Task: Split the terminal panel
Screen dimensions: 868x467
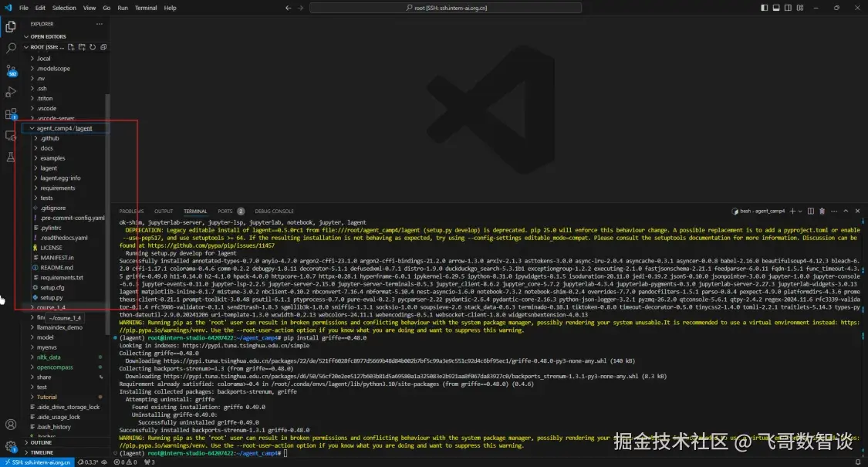Action: click(x=810, y=211)
